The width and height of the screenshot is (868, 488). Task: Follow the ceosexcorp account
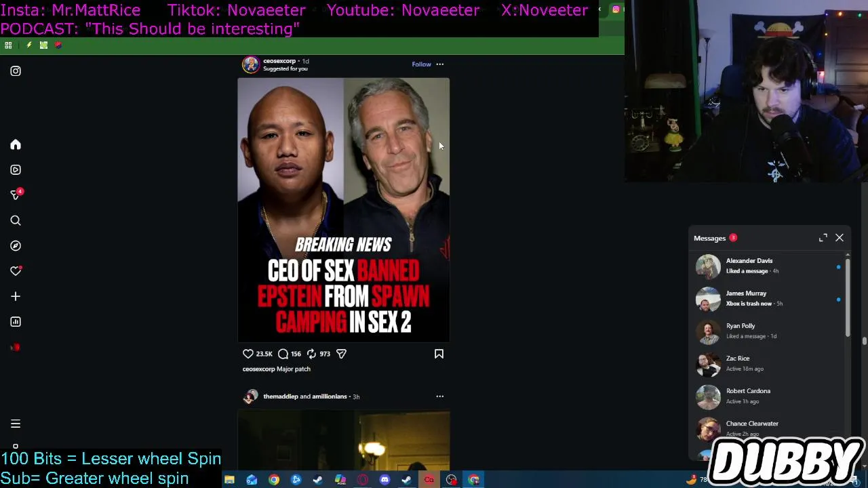(x=421, y=64)
